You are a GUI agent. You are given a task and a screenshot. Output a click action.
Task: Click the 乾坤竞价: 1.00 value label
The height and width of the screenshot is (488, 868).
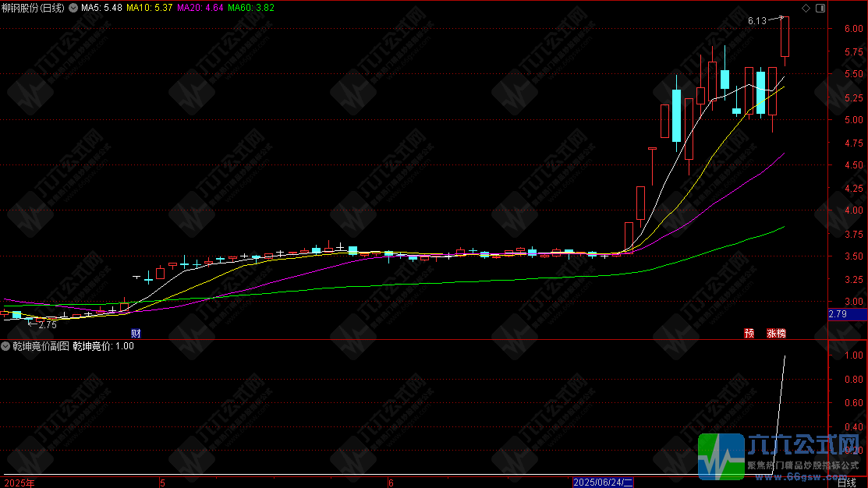[104, 346]
